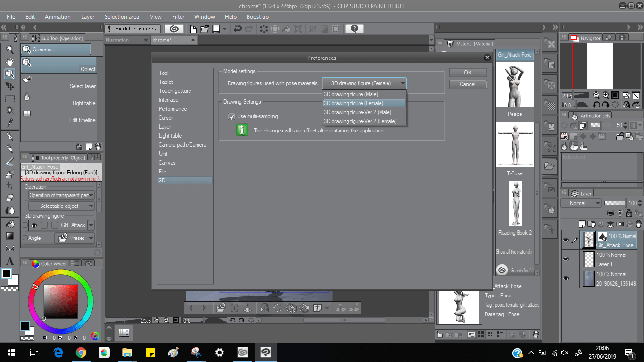Open the Animation menu
Image resolution: width=644 pixels, height=362 pixels.
click(x=58, y=17)
